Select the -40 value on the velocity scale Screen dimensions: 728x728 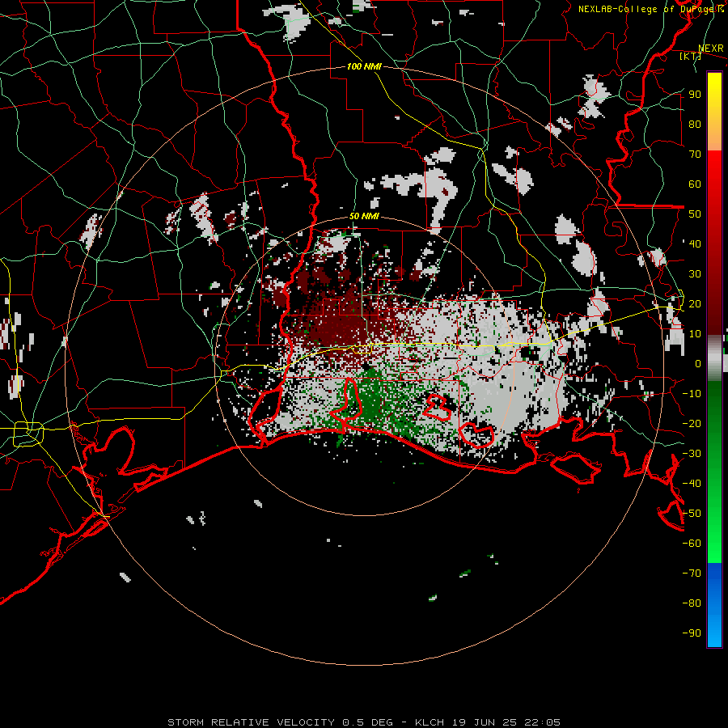[692, 484]
